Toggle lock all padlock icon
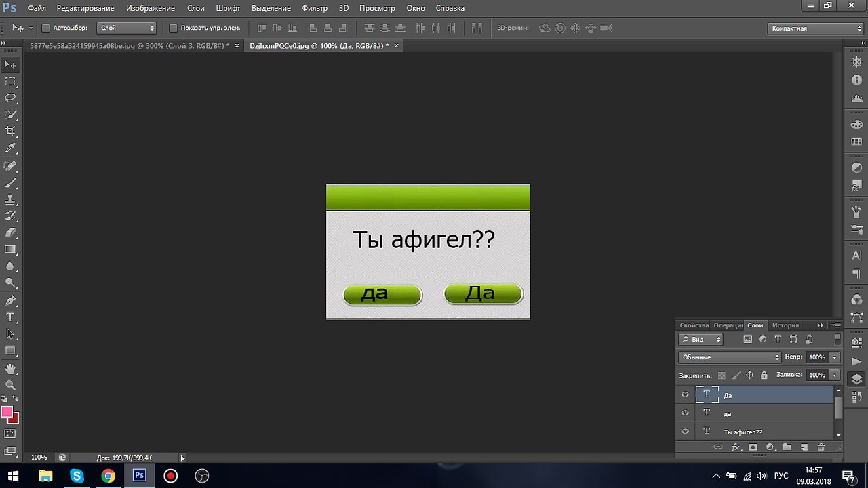Screen dimensions: 868x488 click(x=764, y=375)
